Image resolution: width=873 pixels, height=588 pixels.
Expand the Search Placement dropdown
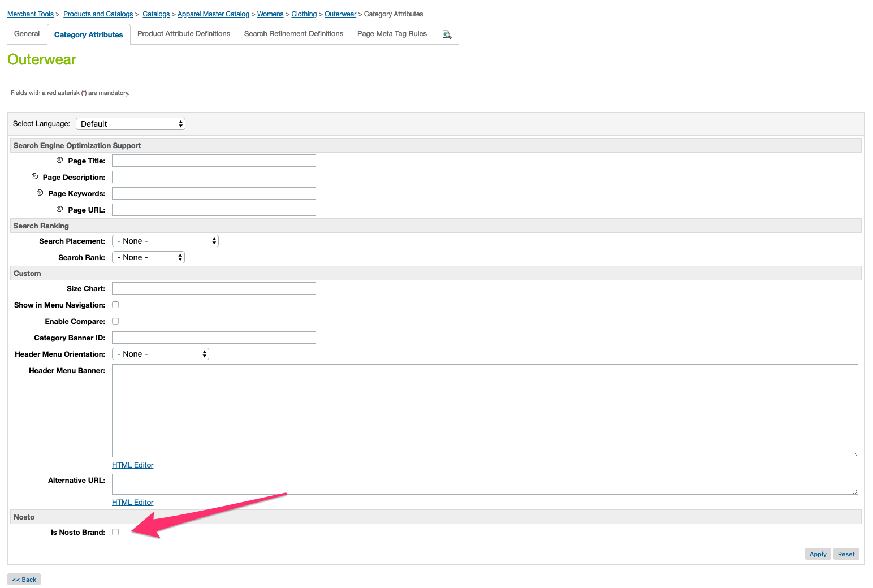pos(165,241)
